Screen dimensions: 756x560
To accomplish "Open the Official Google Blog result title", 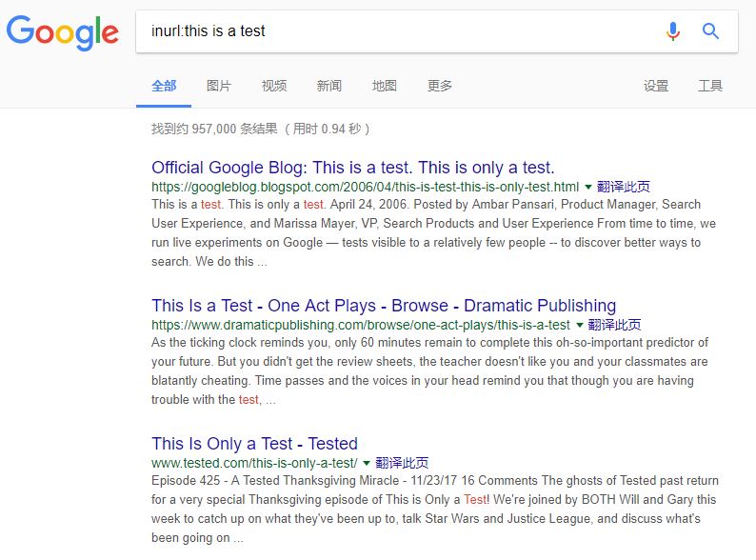I will (x=353, y=168).
